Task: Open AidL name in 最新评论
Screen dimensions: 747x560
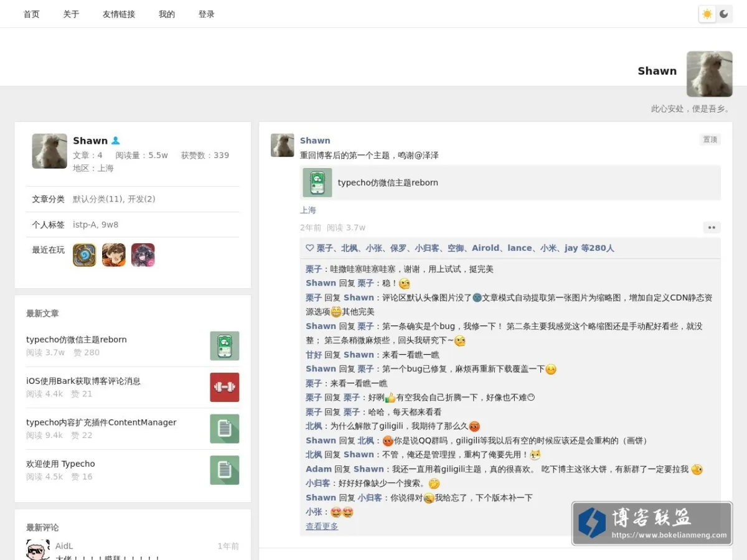Action: tap(64, 546)
